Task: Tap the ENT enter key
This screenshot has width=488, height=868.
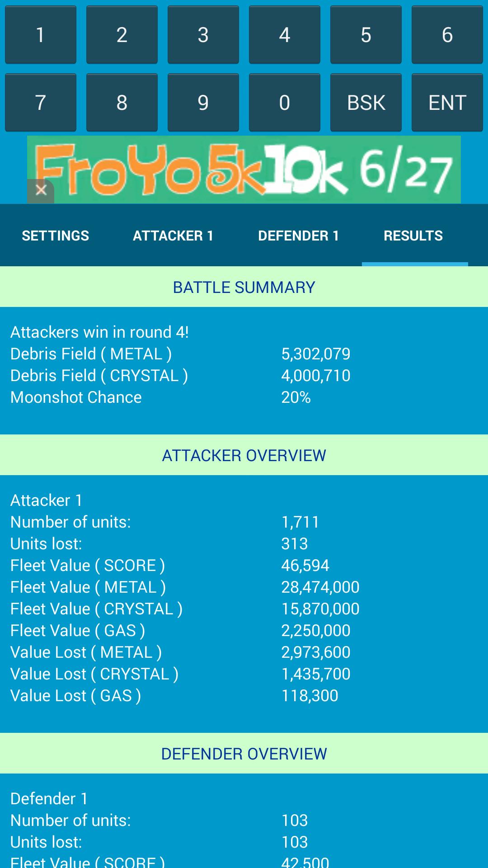Action: click(x=447, y=102)
